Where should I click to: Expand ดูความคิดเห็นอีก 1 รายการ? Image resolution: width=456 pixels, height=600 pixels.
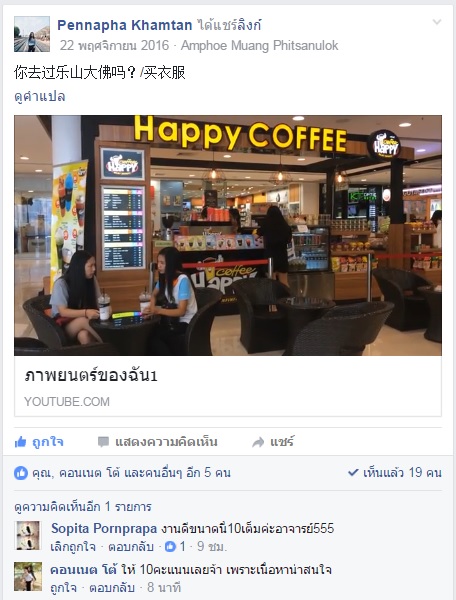83,507
